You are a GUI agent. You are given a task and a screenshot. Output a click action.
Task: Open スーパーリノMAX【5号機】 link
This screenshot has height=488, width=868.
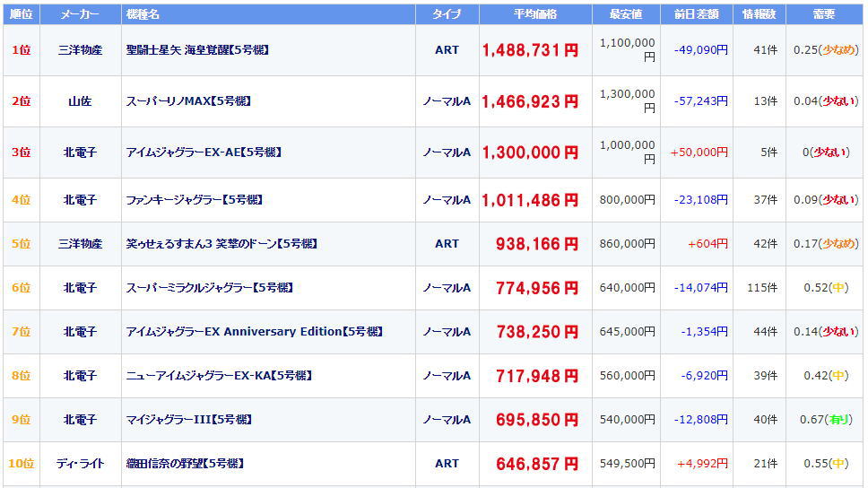coord(189,100)
